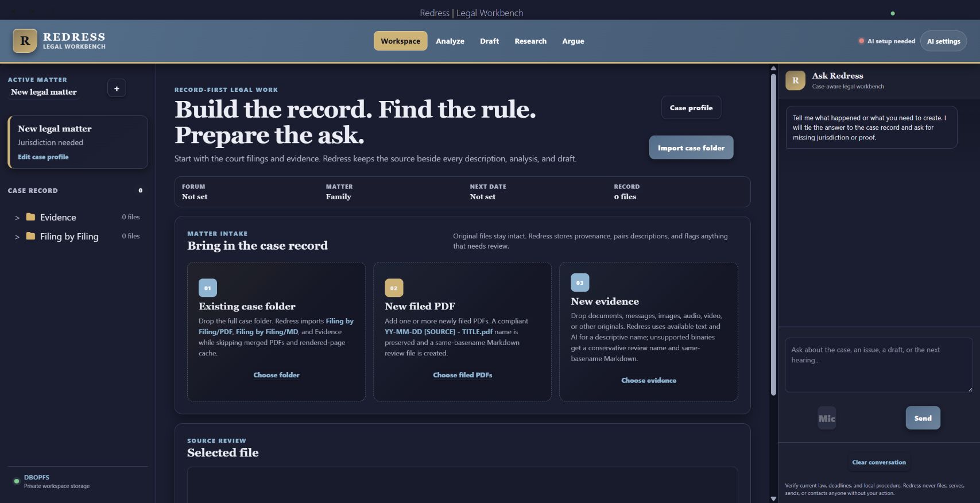Click the Forum 'Not set' value

pyautogui.click(x=195, y=196)
